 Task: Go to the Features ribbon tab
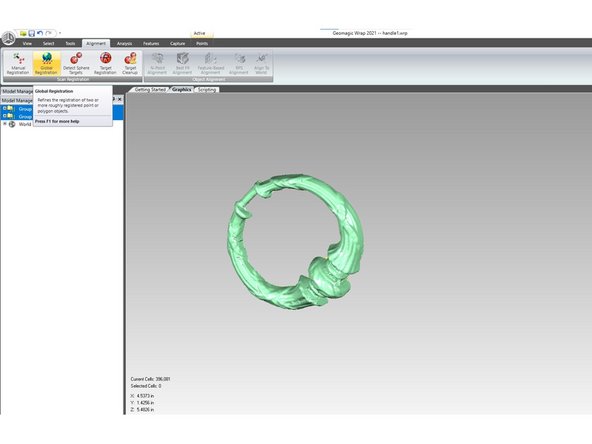pos(151,43)
